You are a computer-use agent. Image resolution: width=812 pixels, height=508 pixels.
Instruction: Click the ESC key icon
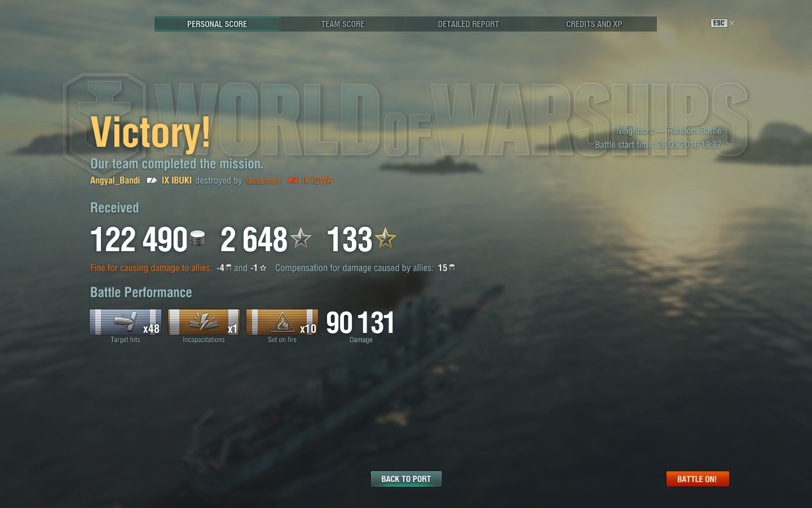point(718,23)
